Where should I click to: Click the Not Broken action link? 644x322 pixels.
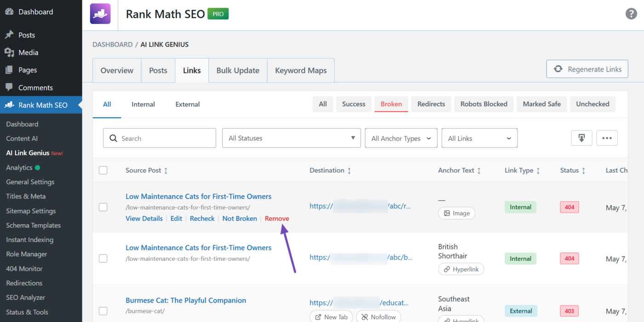[x=240, y=219]
